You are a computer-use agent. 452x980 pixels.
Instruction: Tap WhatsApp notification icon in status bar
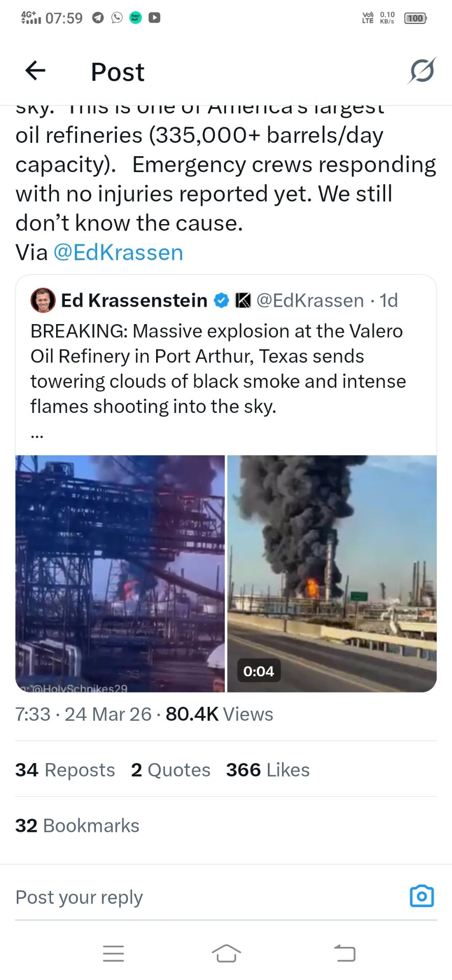pyautogui.click(x=117, y=18)
